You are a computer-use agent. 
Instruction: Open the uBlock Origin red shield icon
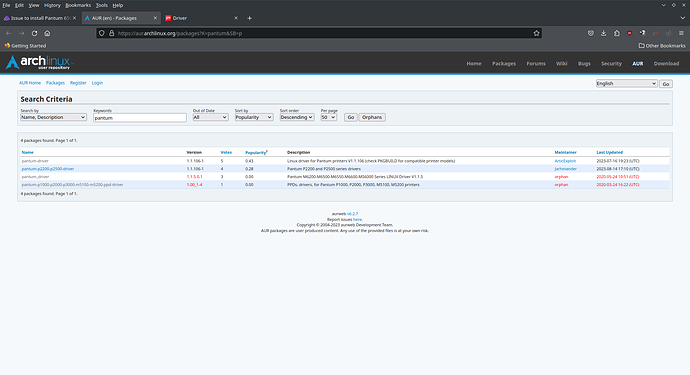[630, 33]
